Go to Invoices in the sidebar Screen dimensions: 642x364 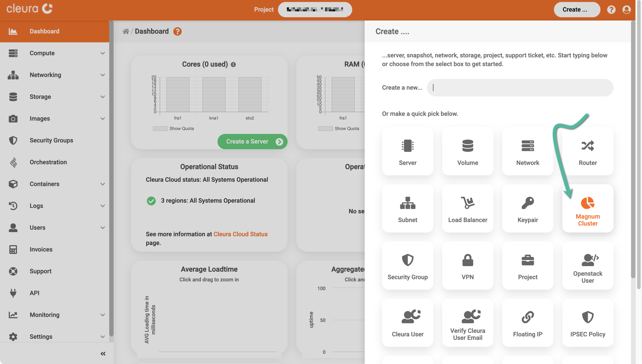tap(41, 249)
